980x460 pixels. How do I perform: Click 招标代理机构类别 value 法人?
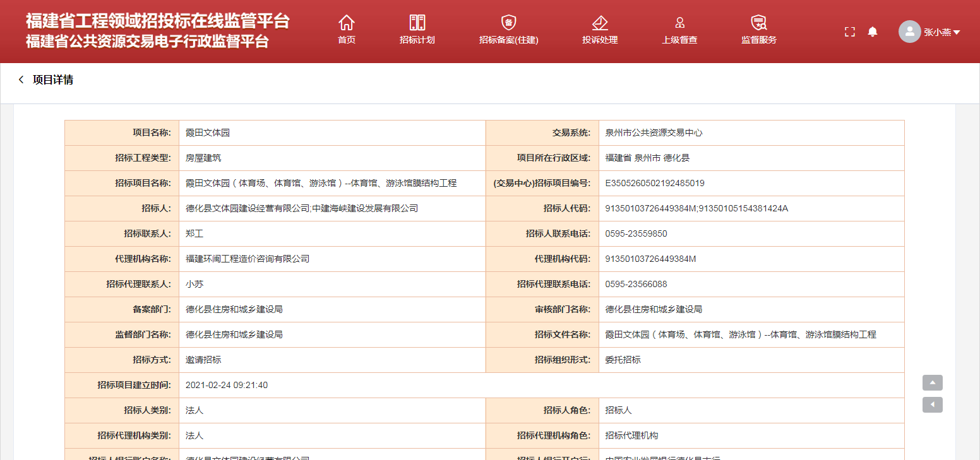(194, 435)
